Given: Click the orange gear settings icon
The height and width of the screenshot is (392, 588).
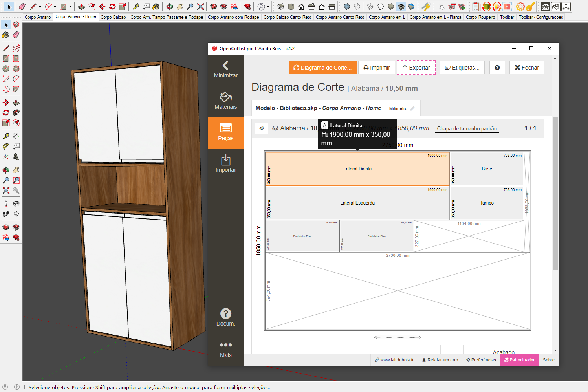Looking at the screenshot, I should tap(520, 7).
